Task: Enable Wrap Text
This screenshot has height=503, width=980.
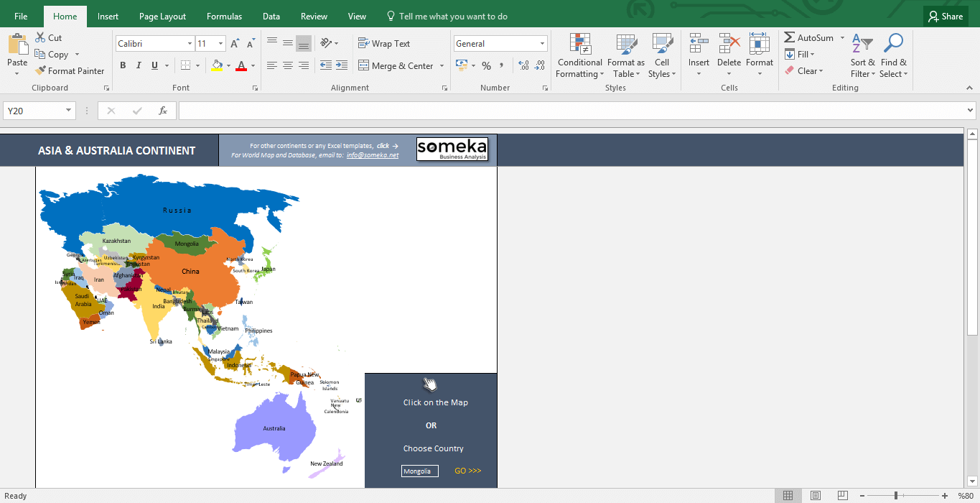Action: (384, 43)
